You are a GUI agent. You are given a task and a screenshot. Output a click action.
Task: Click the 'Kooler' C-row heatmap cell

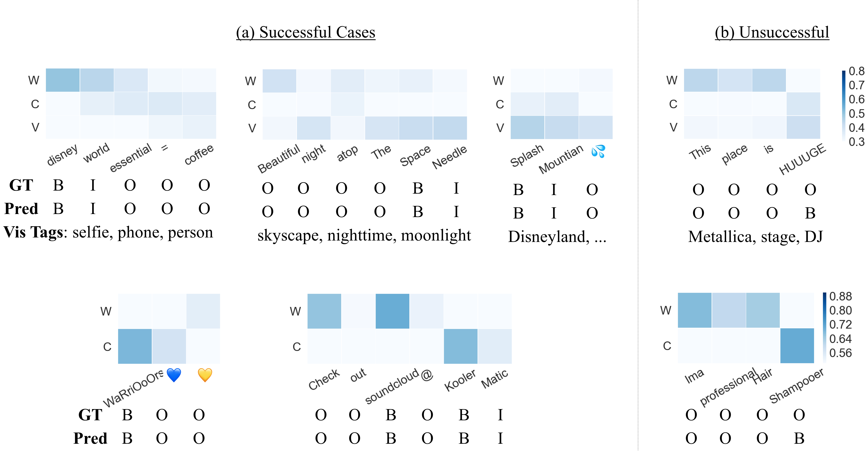pyautogui.click(x=461, y=346)
